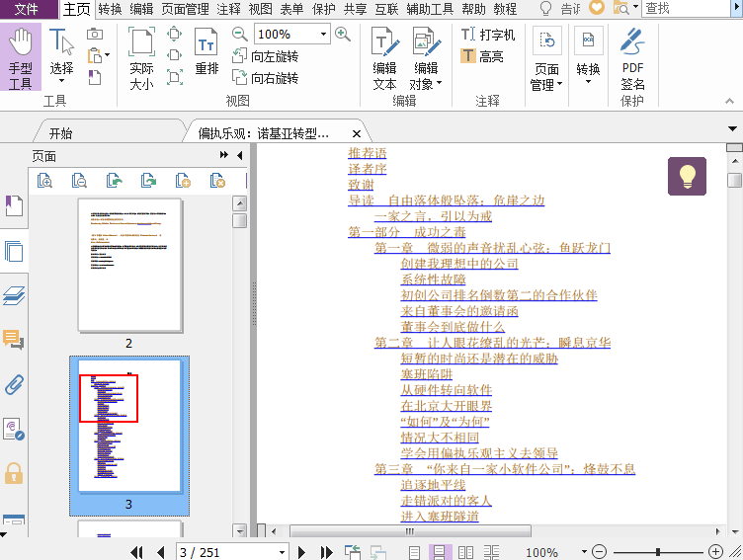Toggle continuous page view mode
The image size is (743, 560).
[439, 552]
